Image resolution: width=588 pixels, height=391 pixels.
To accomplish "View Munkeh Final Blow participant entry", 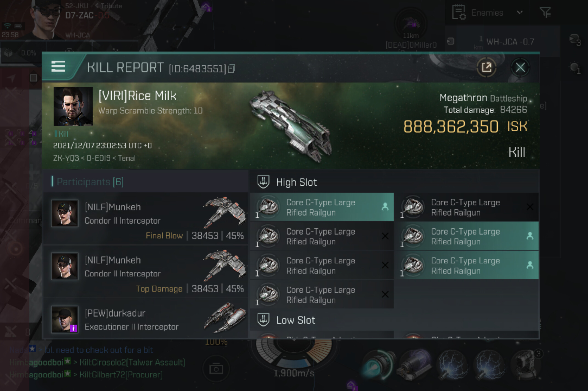I will coord(145,219).
